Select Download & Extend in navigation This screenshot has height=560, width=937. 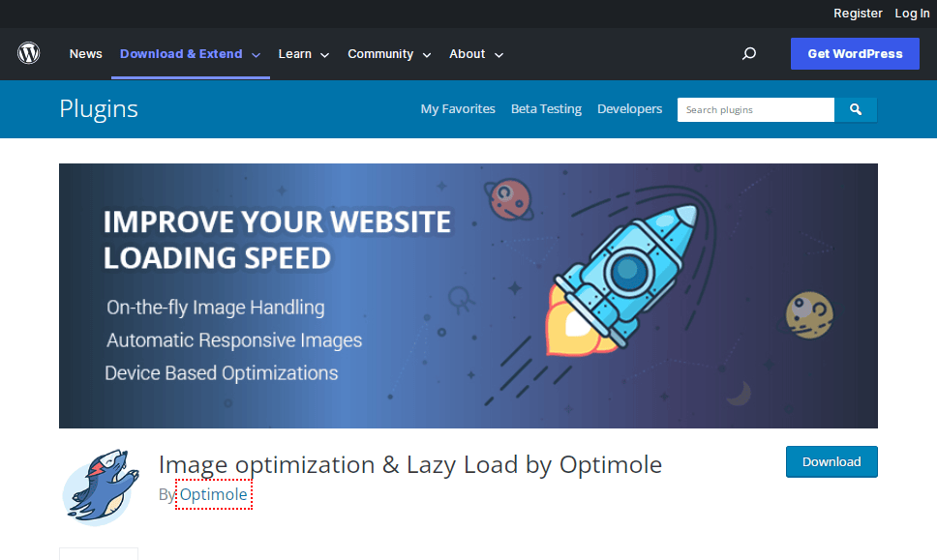181,54
